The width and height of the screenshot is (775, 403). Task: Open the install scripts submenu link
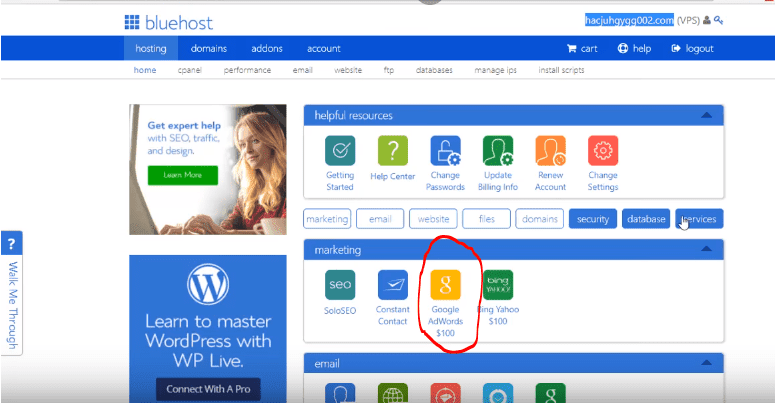561,70
